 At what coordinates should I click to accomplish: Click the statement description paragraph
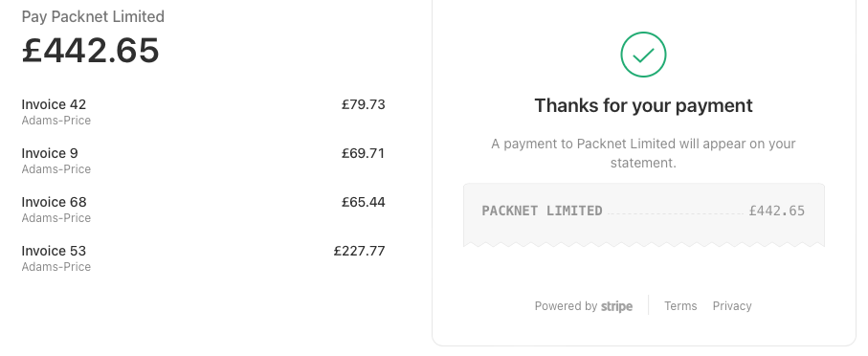(643, 153)
